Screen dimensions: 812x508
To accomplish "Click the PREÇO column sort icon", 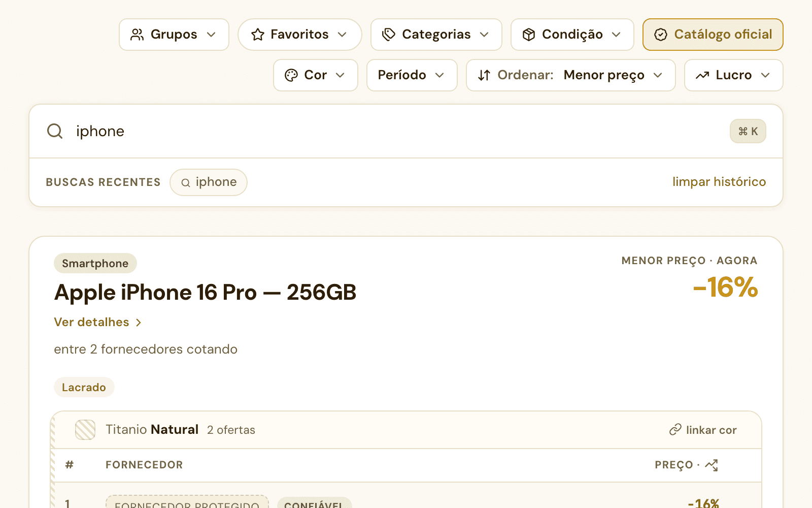I will [712, 465].
